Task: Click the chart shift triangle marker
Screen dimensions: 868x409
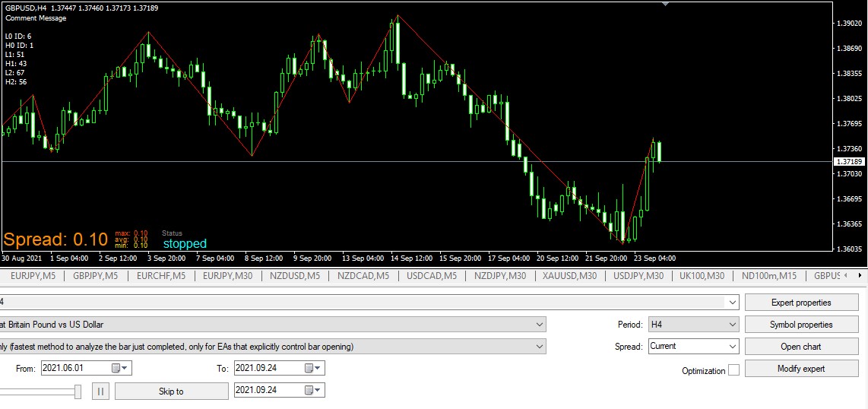Action: click(666, 4)
